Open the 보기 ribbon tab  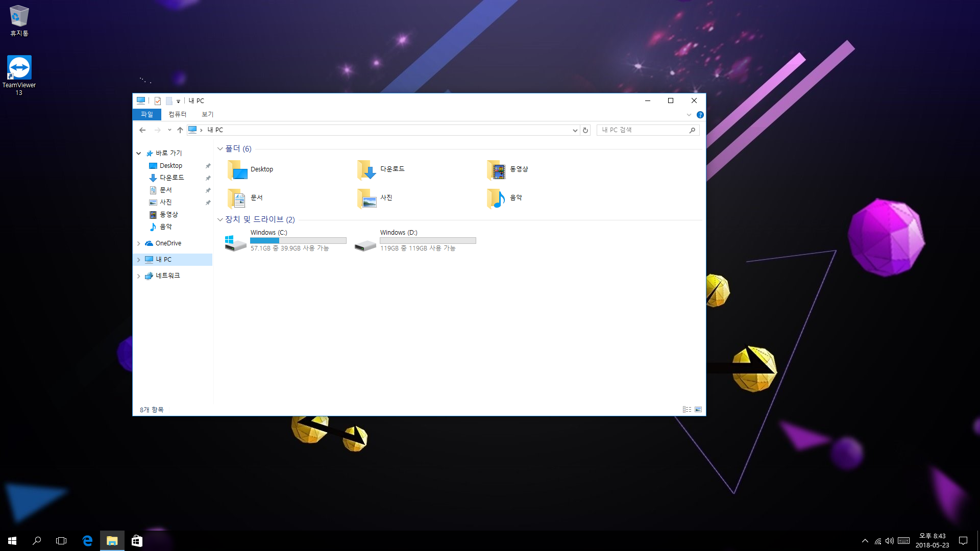pos(207,114)
